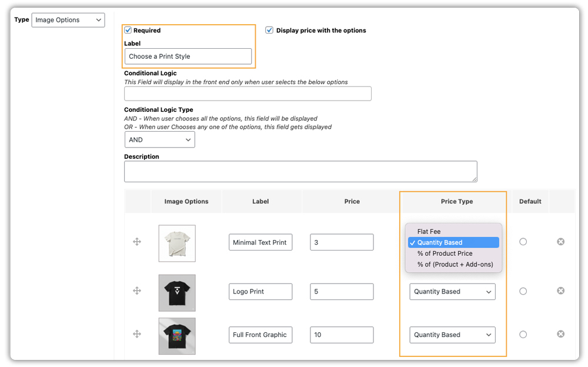
Task: Remove the Minimal Text Print option
Action: point(560,241)
